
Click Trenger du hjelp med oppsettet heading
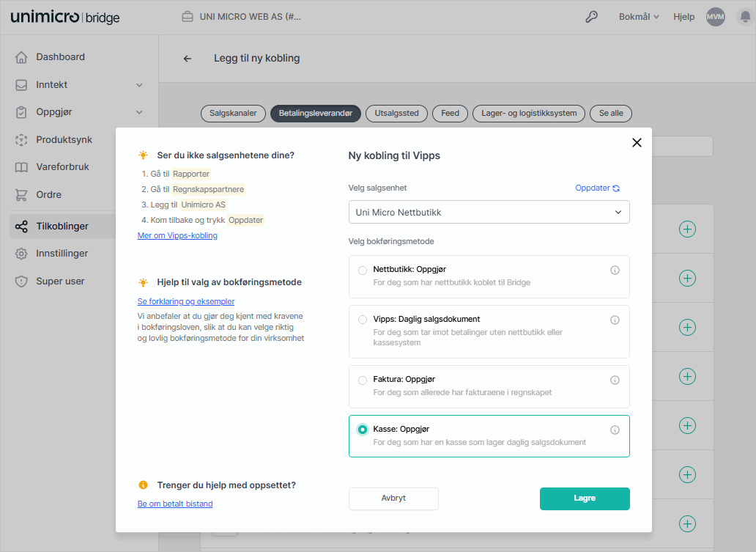tap(226, 485)
